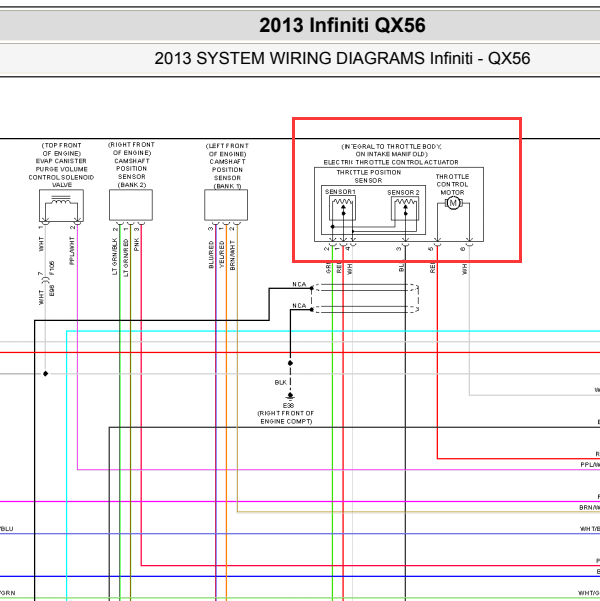Click the 'SENSOR 2' label
Viewport: 600px width, 601px height.
(x=403, y=192)
